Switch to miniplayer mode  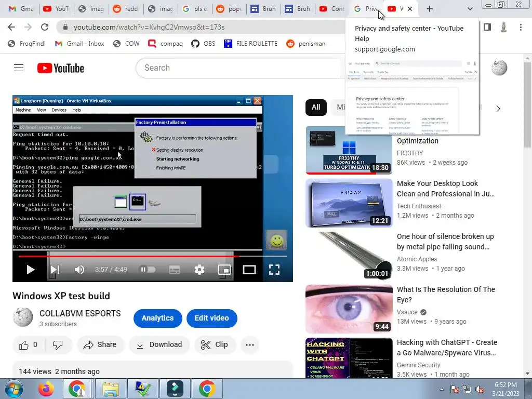click(224, 270)
